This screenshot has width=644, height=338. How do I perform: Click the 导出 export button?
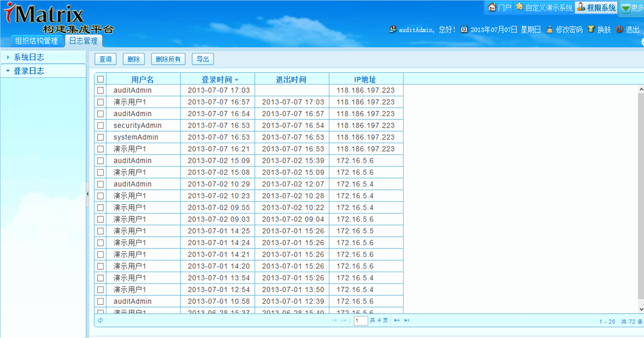(x=202, y=59)
